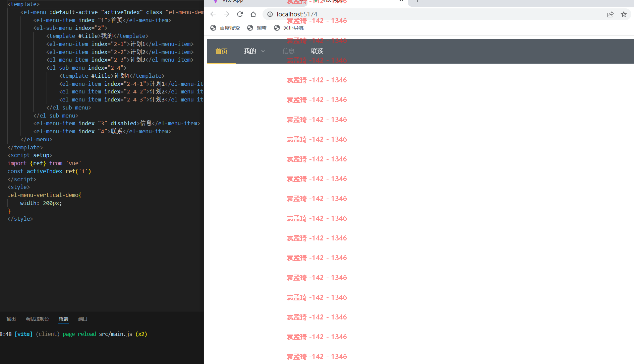Click disabled 信息 menu item
Viewport: 634px width, 364px height.
tap(288, 51)
